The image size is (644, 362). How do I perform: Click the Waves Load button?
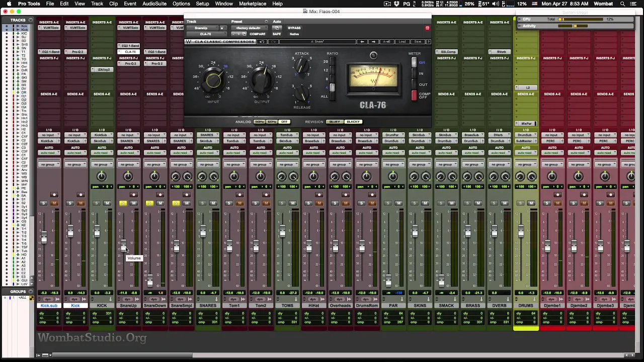[x=402, y=42]
